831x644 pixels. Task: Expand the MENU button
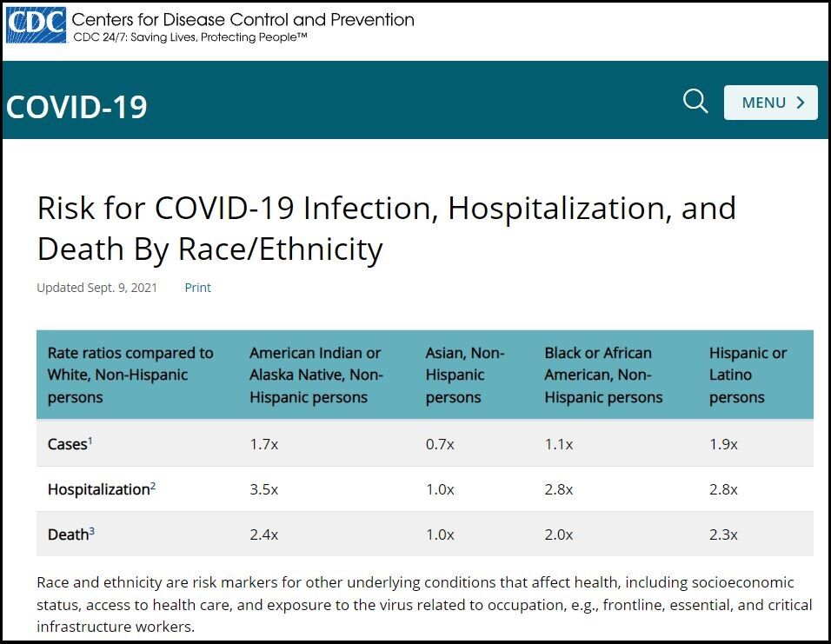(x=770, y=103)
